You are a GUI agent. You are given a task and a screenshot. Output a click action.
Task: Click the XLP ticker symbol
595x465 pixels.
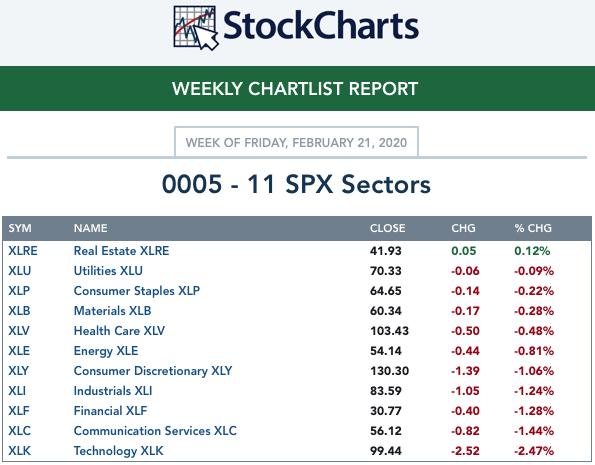pos(19,291)
